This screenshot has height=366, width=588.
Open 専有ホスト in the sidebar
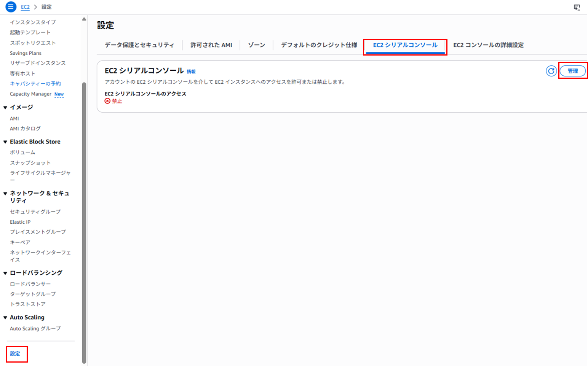point(22,73)
